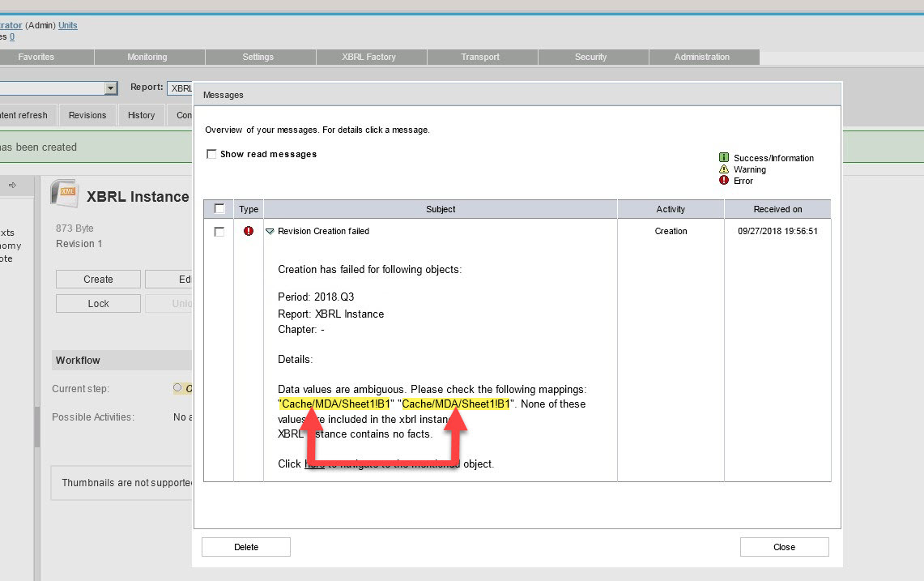
Task: Switch to the content refresh tab
Action: [27, 115]
